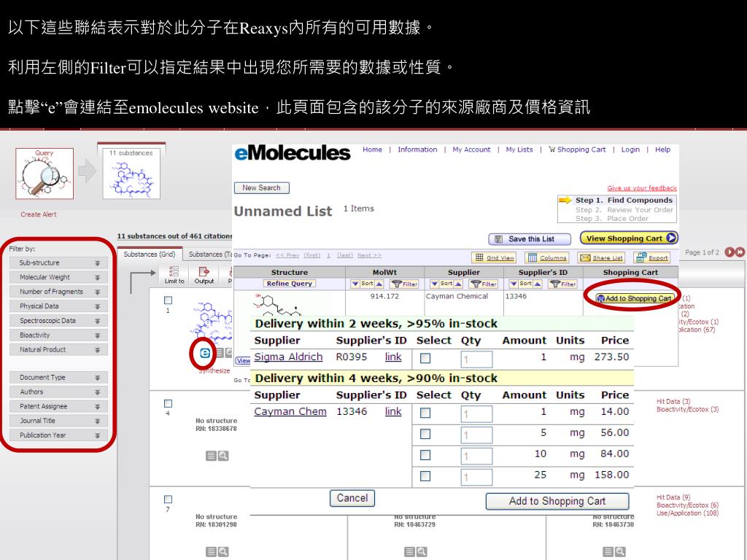Open Hit Data (9) link
The height and width of the screenshot is (560, 747).
[673, 497]
